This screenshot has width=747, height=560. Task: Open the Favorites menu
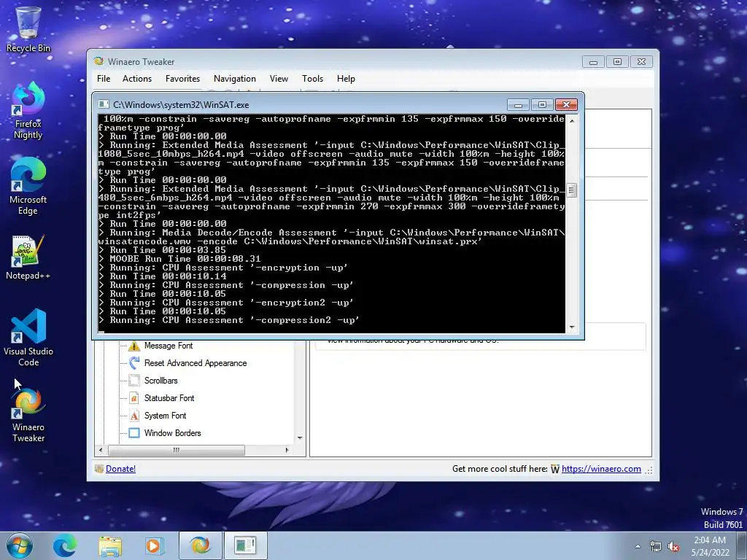click(182, 79)
